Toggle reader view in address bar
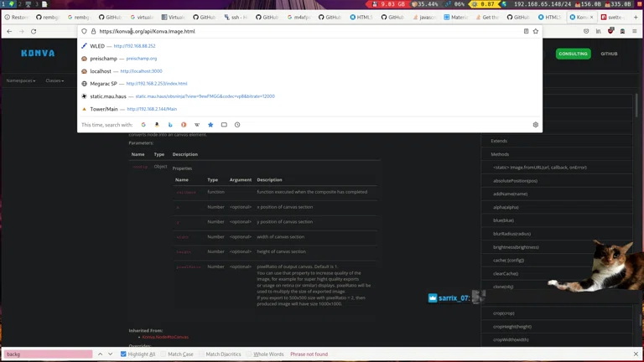 [x=526, y=31]
